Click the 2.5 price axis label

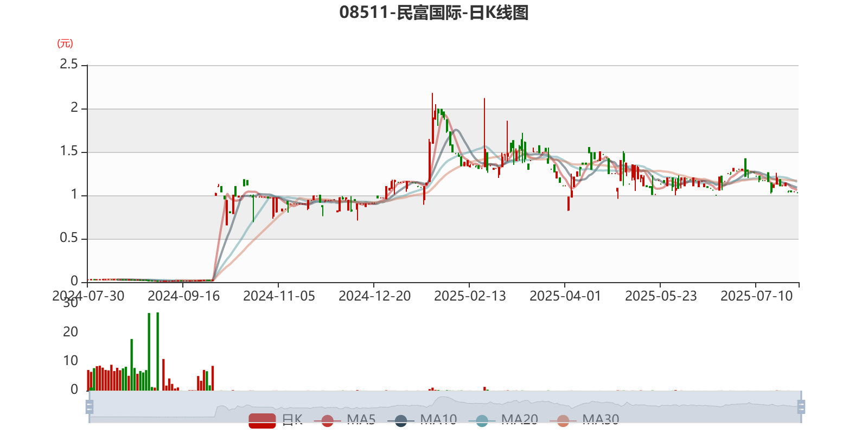point(69,65)
